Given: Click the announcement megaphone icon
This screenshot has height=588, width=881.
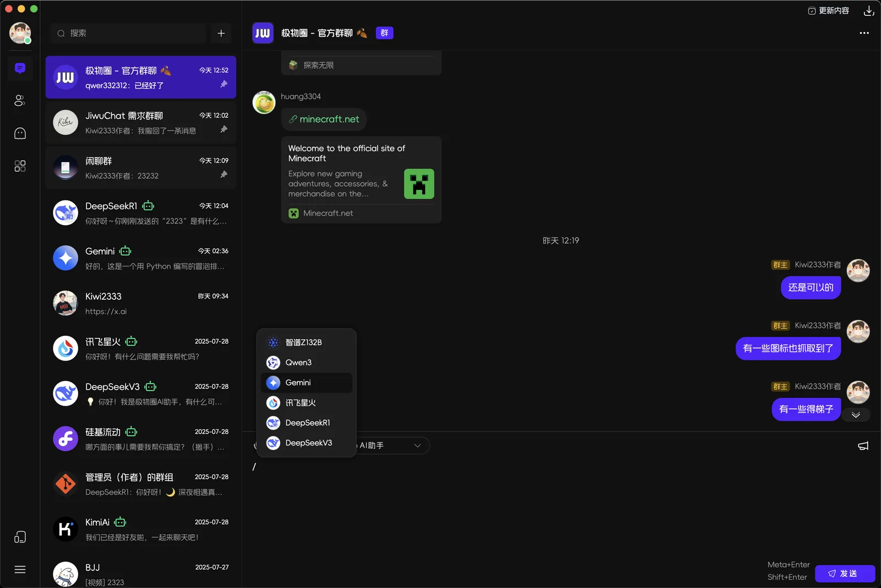Looking at the screenshot, I should [x=863, y=445].
